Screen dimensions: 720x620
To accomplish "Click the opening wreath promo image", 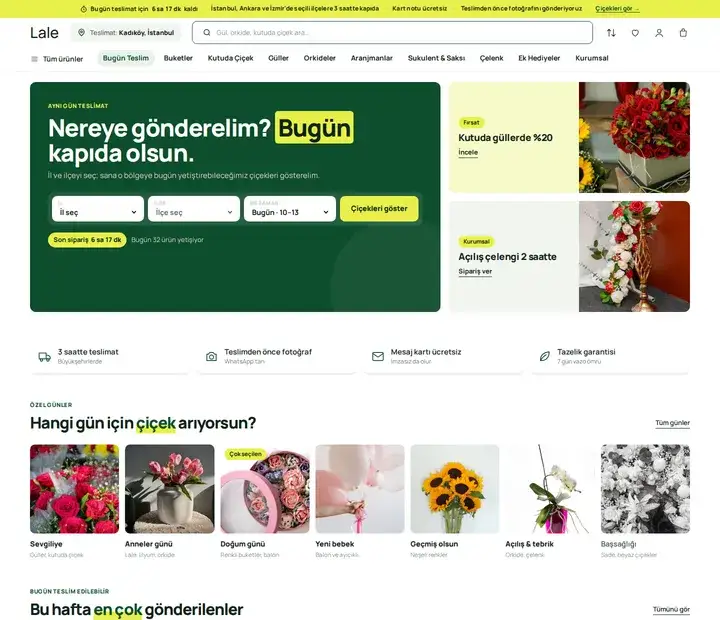I will click(x=634, y=256).
